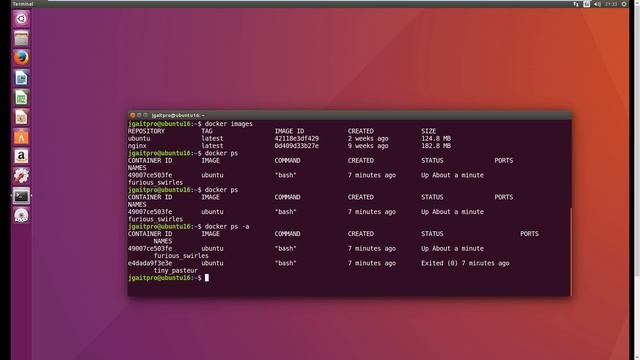The image size is (640, 360).
Task: Open the DVD disc icon in launcher
Action: click(21, 216)
